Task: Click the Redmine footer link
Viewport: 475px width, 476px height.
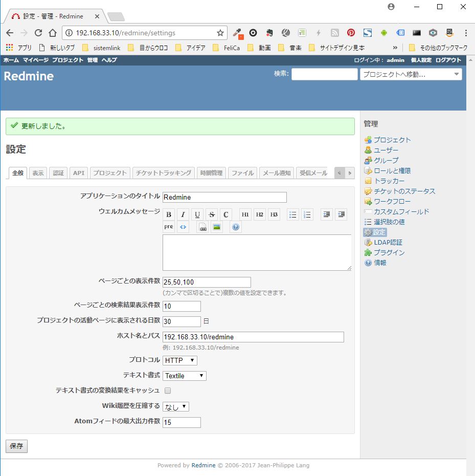Action: (203, 465)
